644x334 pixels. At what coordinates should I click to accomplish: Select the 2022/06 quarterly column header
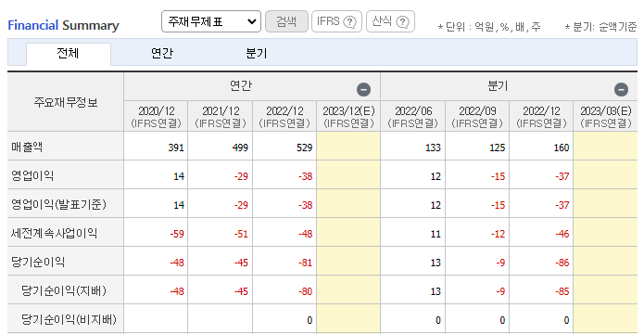tap(413, 116)
